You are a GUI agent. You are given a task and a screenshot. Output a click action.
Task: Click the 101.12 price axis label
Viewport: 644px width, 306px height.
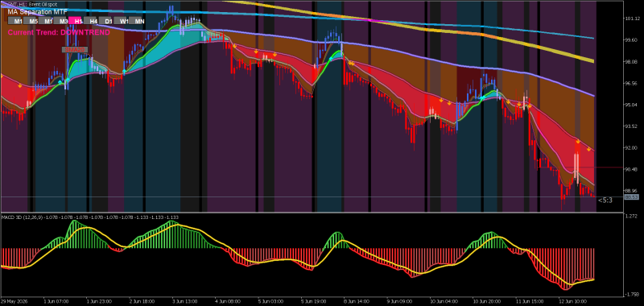(x=632, y=19)
